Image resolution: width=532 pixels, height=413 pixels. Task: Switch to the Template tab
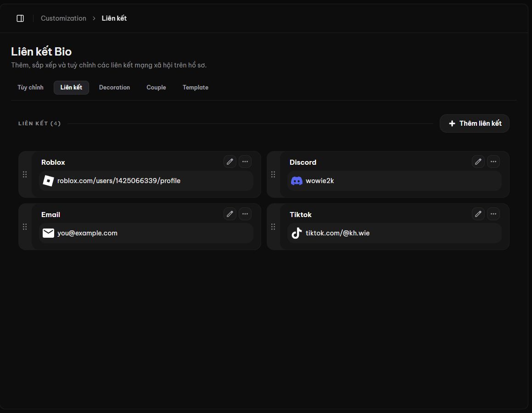click(196, 88)
